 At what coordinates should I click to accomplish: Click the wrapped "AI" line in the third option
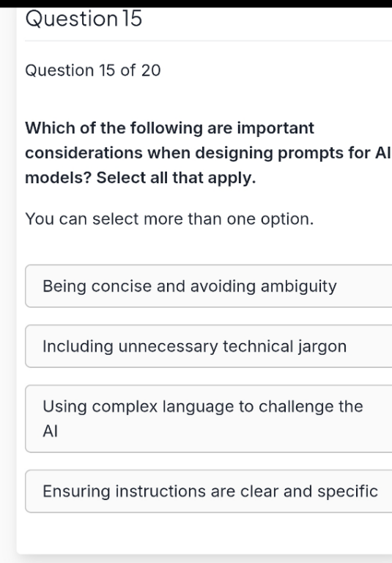tap(51, 431)
